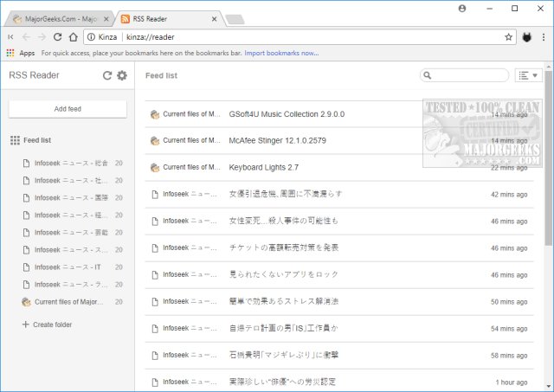Click the Add feed button
Viewport: 554px width, 392px height.
click(68, 108)
